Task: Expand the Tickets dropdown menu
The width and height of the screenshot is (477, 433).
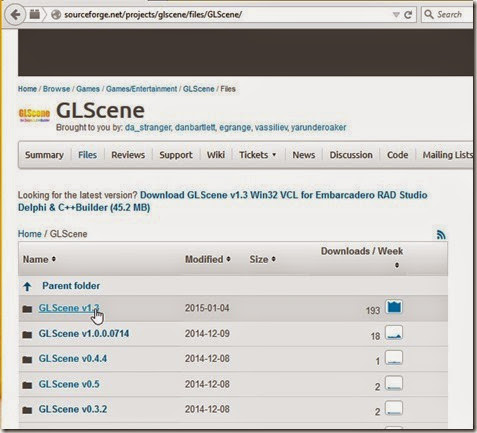Action: coord(258,155)
